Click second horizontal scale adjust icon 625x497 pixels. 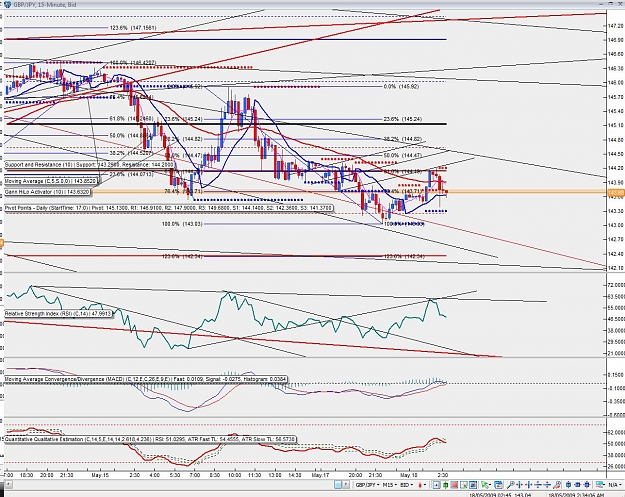[x=548, y=485]
